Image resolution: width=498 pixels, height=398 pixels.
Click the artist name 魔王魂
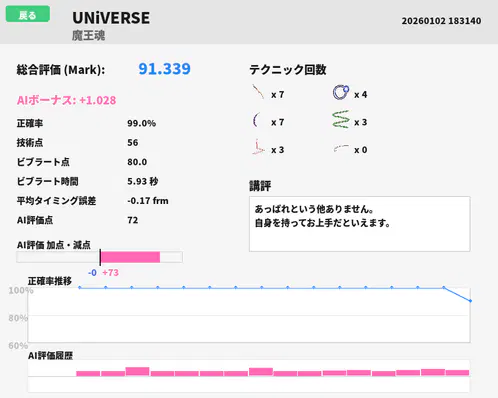(x=88, y=35)
